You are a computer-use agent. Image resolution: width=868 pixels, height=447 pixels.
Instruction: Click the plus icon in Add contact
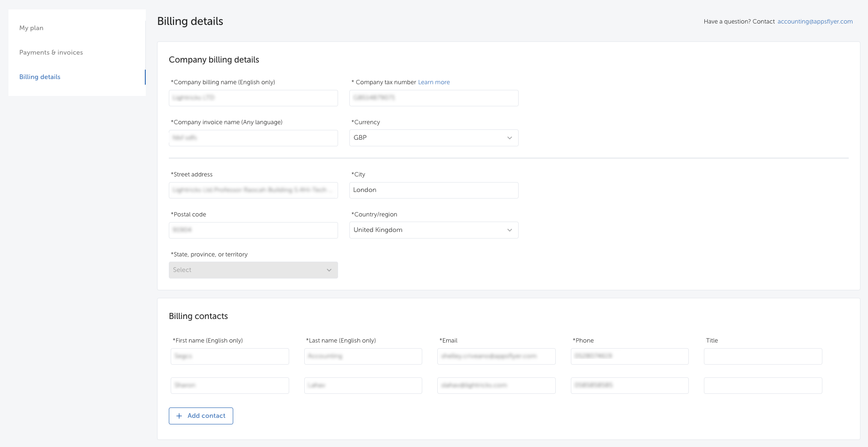[179, 416]
